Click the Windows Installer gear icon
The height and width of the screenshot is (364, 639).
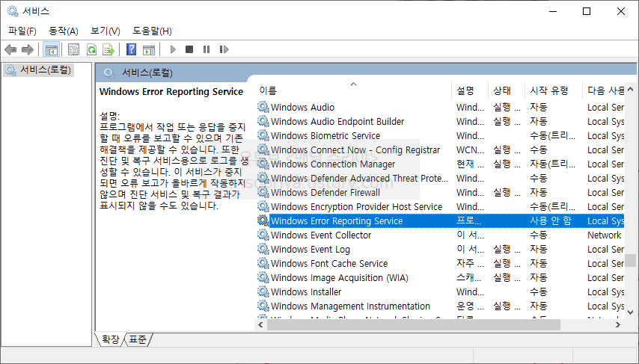(x=263, y=292)
